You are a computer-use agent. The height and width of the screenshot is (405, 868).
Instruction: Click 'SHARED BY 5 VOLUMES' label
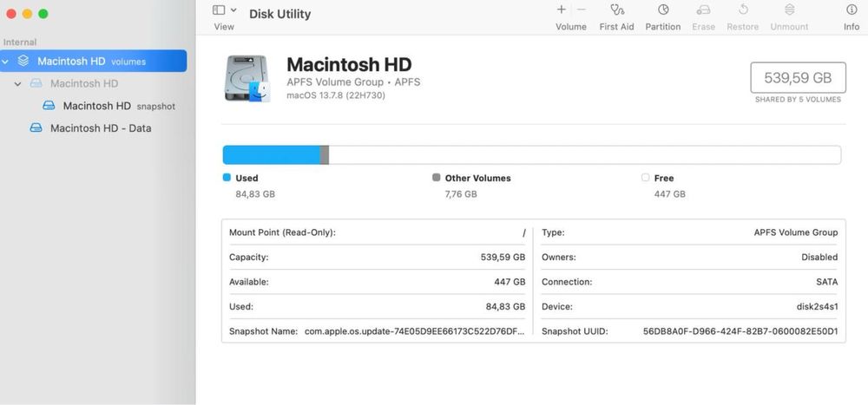(x=799, y=100)
